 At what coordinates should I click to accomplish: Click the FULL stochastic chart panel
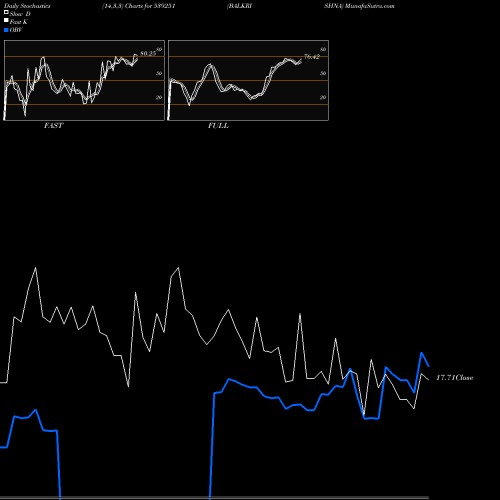(248, 80)
